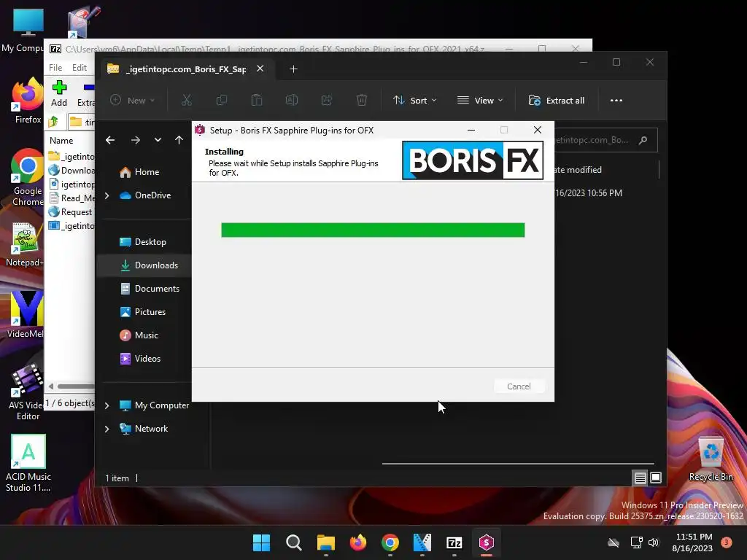Open the New item menu in Explorer

133,101
